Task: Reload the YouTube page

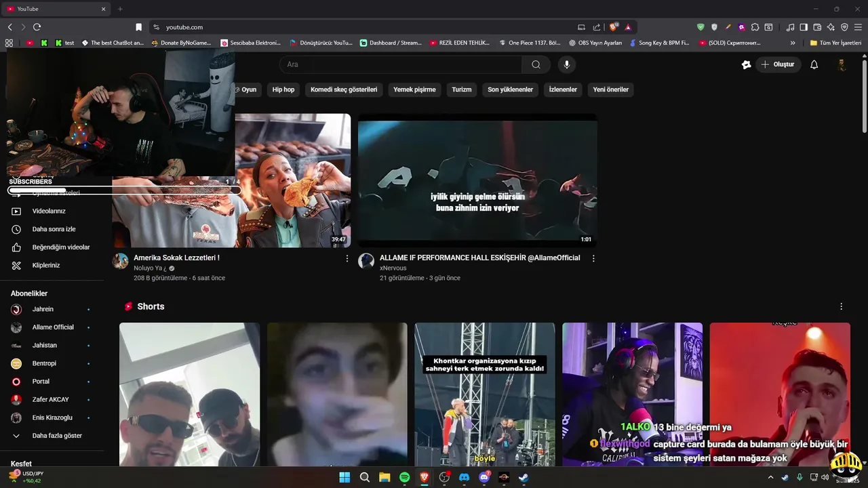Action: pyautogui.click(x=37, y=27)
